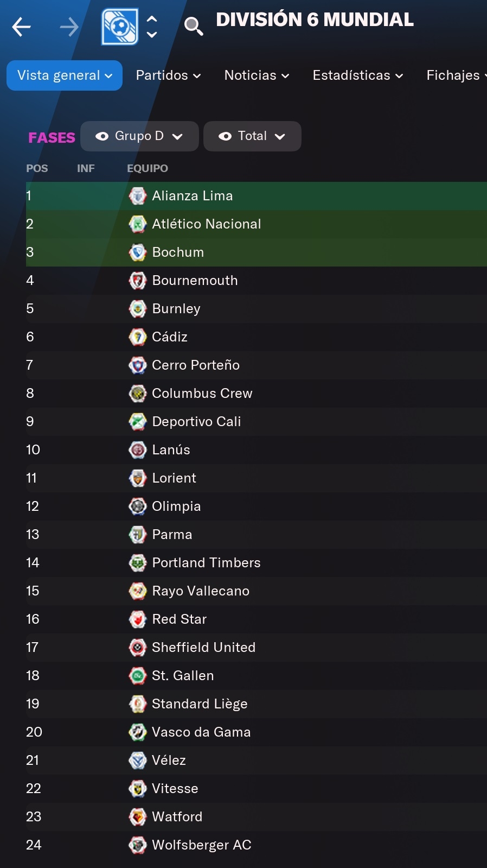Click the competition badge logo at top
Screen dimensions: 487x868
pyautogui.click(x=120, y=27)
